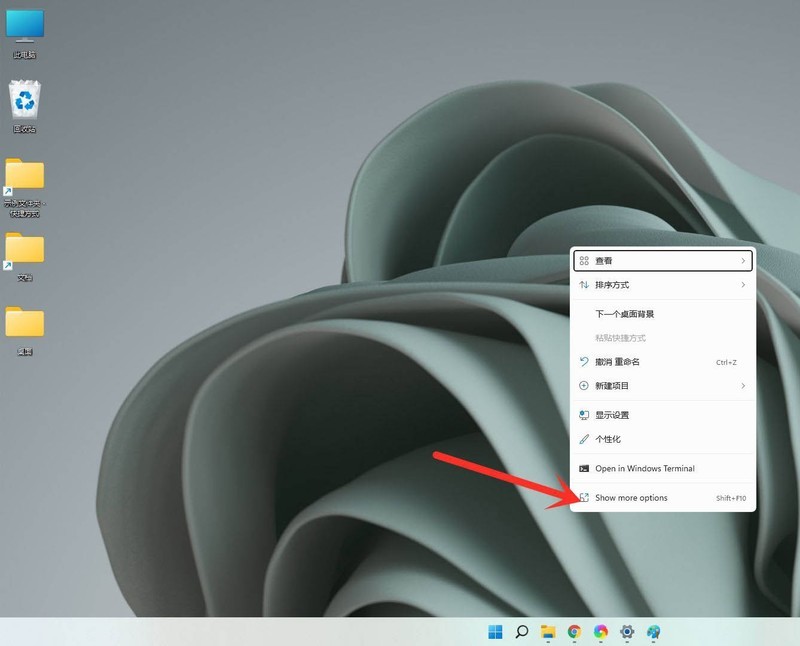Open the Paint palette app in the taskbar
The width and height of the screenshot is (800, 646).
point(653,631)
